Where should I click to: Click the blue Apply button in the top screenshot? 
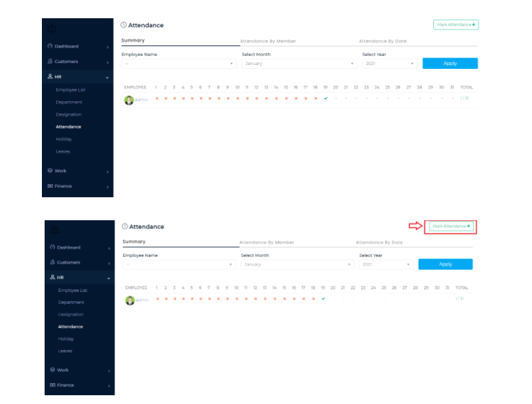(450, 64)
